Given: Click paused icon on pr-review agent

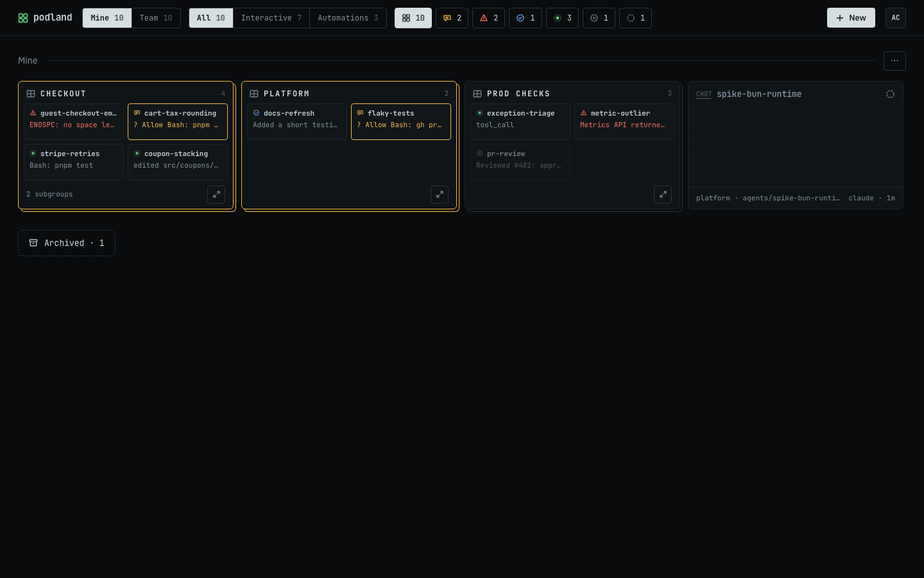Looking at the screenshot, I should click(479, 153).
